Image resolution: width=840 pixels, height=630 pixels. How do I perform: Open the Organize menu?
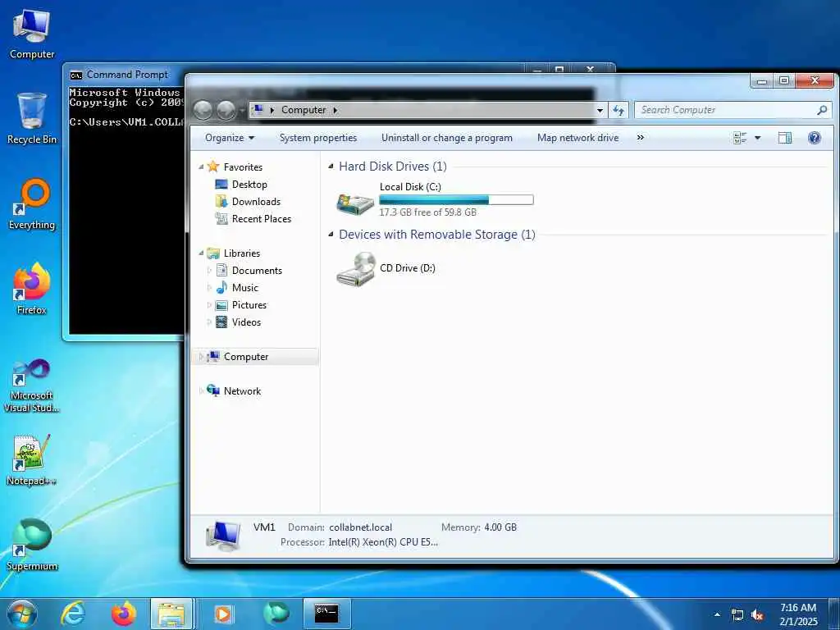click(230, 138)
